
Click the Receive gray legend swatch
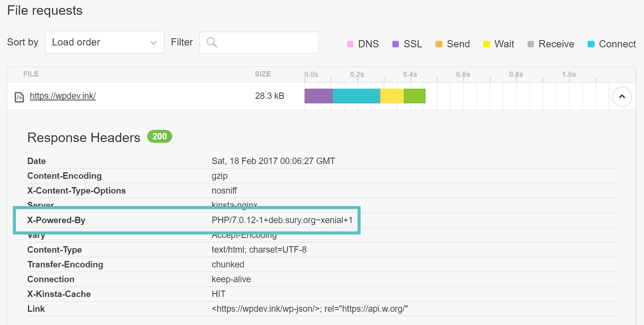click(x=530, y=44)
